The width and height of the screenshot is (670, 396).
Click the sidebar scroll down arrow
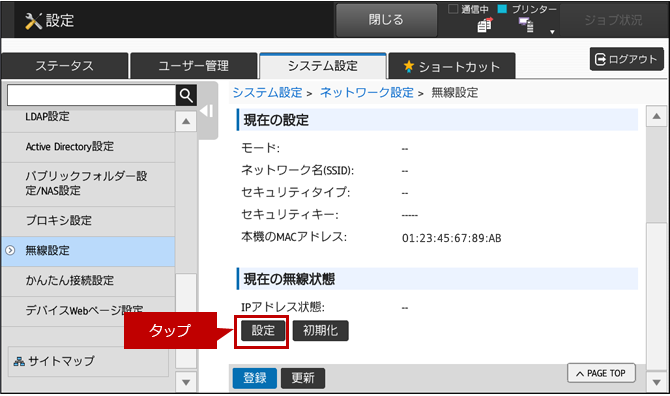pos(186,382)
